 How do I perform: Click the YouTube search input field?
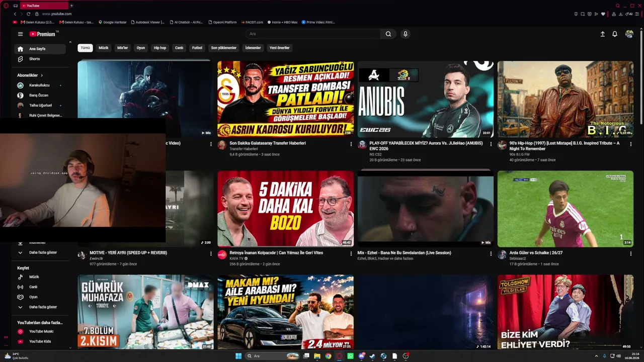tap(313, 34)
